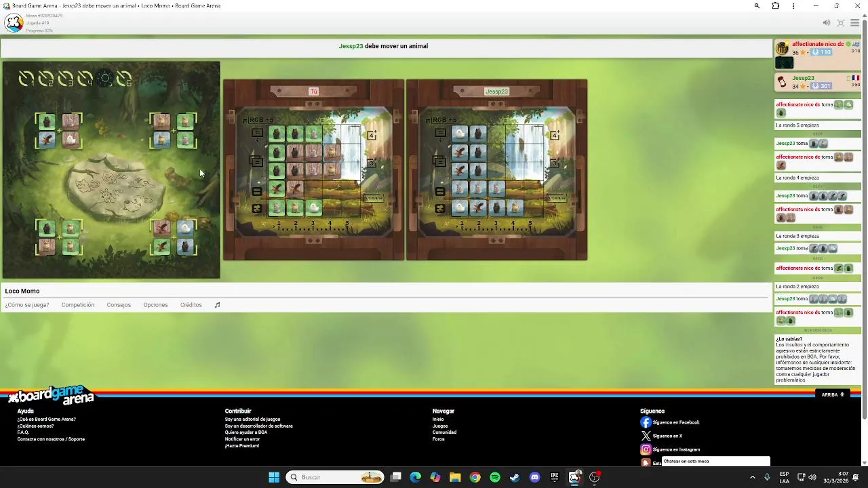
Task: Open ¡Hazte Premium! link
Action: click(x=242, y=446)
